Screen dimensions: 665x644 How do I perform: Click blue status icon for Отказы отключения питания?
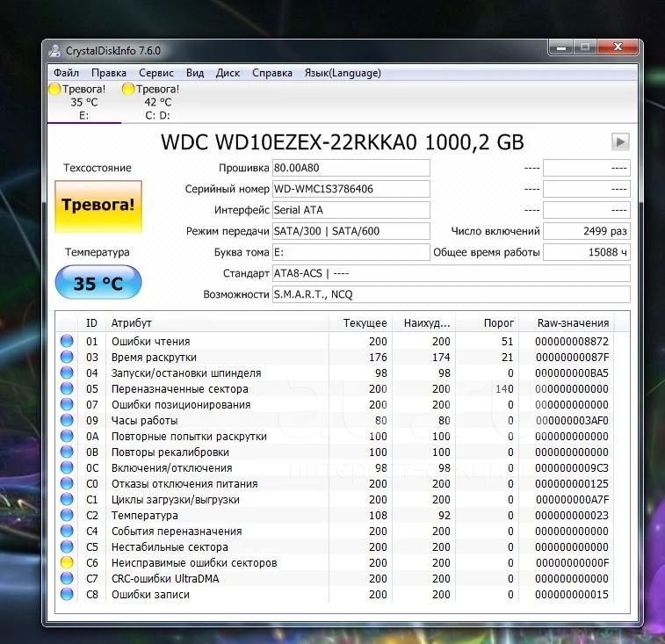(x=67, y=483)
